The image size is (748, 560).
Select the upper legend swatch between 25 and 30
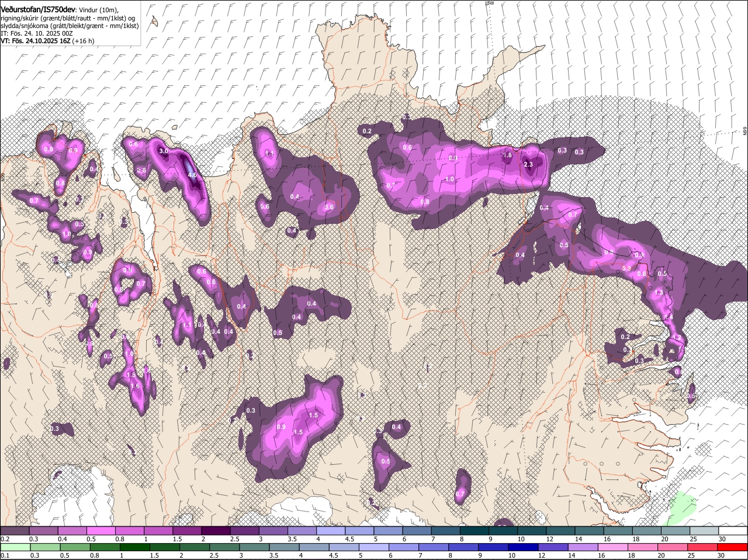(704, 531)
